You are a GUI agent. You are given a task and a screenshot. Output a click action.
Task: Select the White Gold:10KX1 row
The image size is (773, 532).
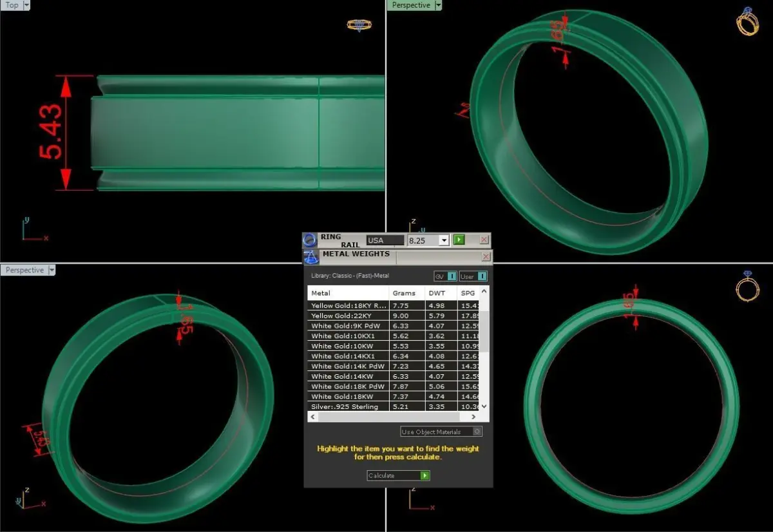tap(394, 336)
